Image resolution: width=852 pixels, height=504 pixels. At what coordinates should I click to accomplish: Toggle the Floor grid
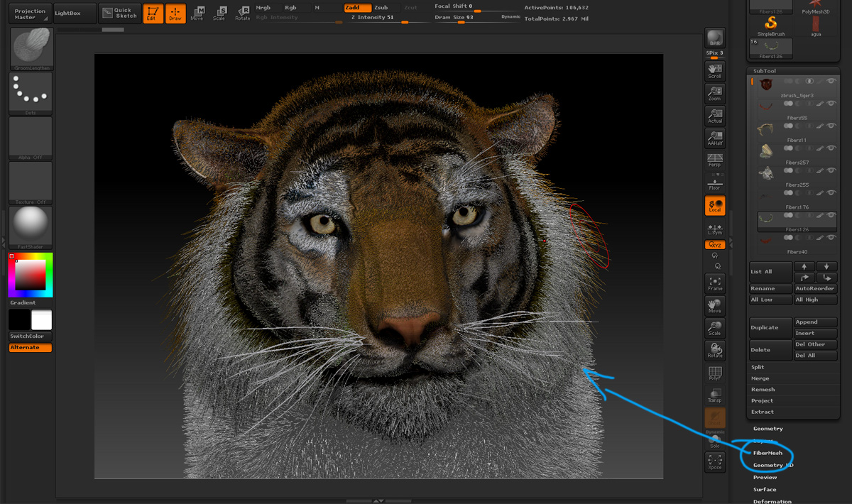tap(715, 185)
